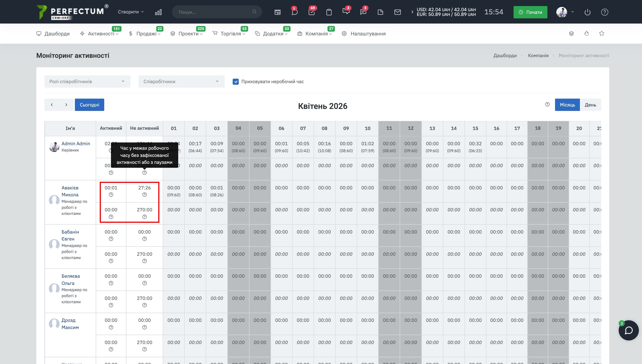Screen dimensions: 642x364
Task: Open the Продажі menu
Action: pos(146,33)
